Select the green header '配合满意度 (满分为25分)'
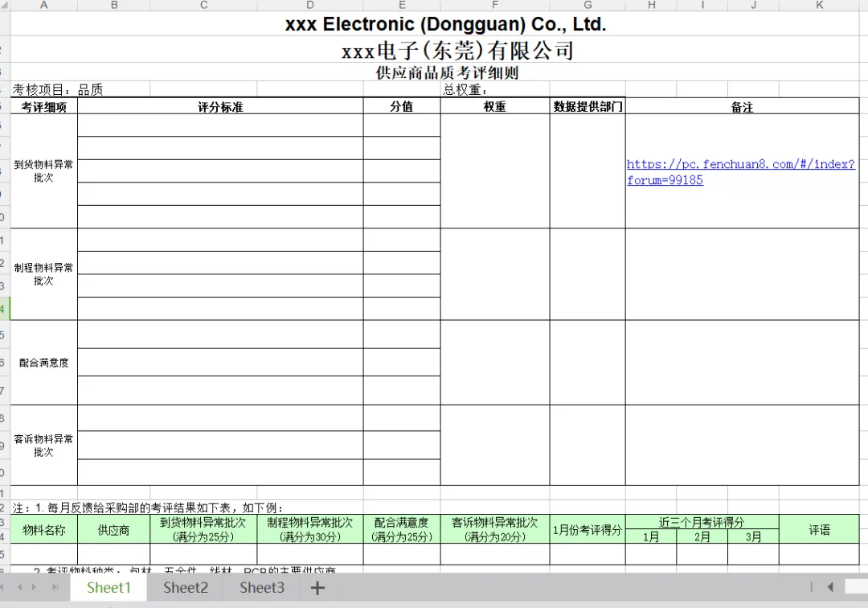This screenshot has width=868, height=608. click(x=402, y=530)
